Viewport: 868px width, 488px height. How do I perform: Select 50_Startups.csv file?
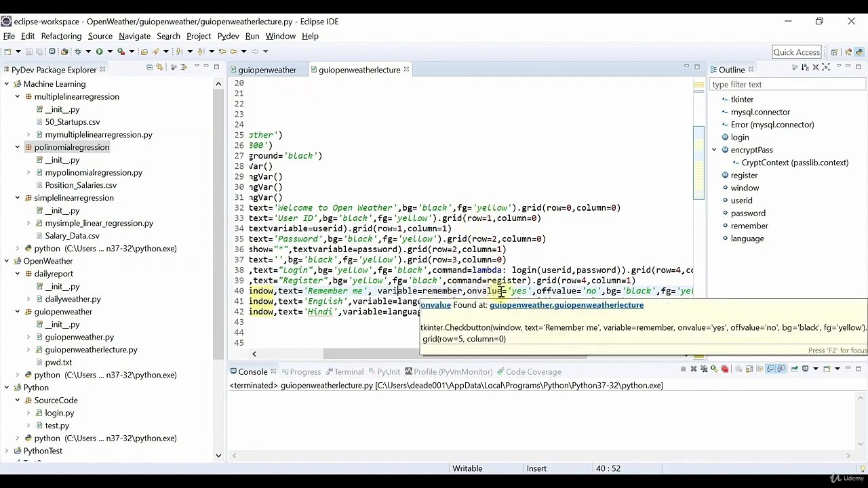[72, 122]
